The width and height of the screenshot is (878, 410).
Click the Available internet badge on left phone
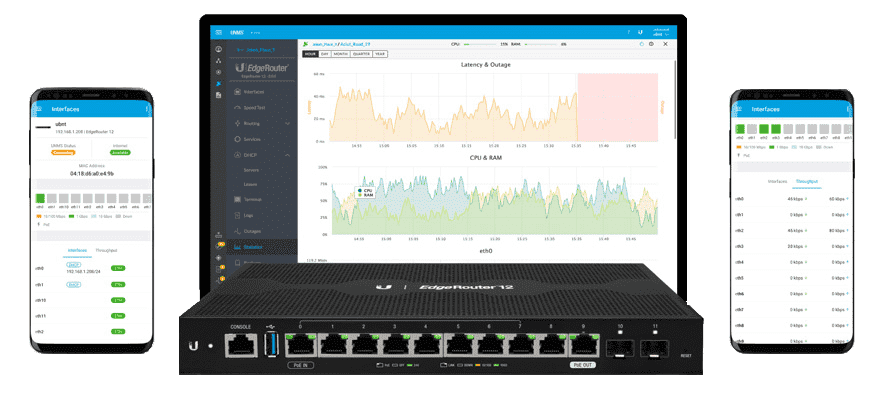tap(118, 152)
